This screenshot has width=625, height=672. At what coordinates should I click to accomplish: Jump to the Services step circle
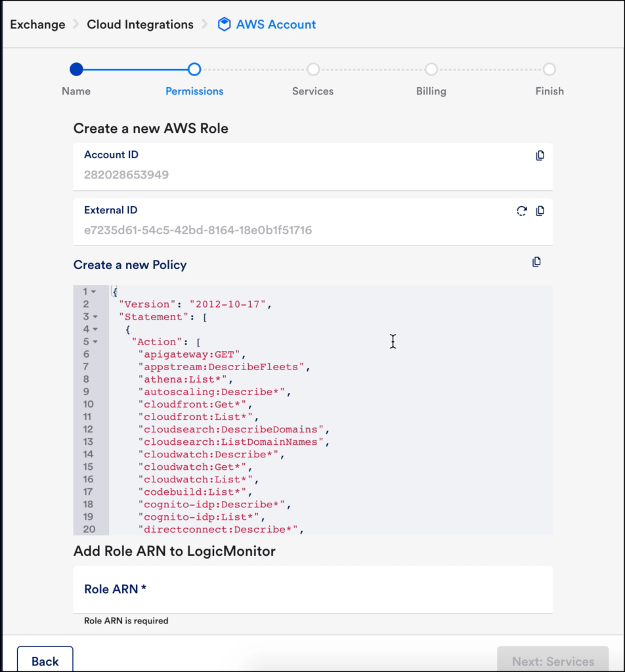point(313,69)
